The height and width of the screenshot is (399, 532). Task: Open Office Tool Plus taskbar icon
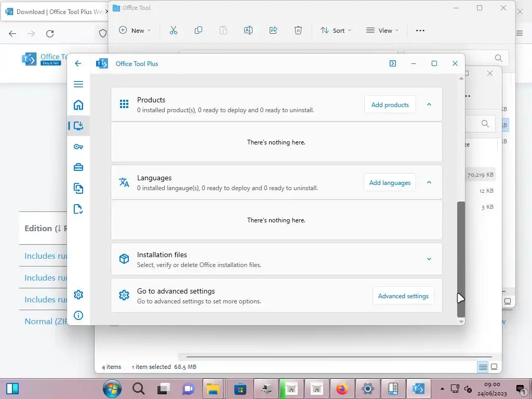click(x=418, y=389)
